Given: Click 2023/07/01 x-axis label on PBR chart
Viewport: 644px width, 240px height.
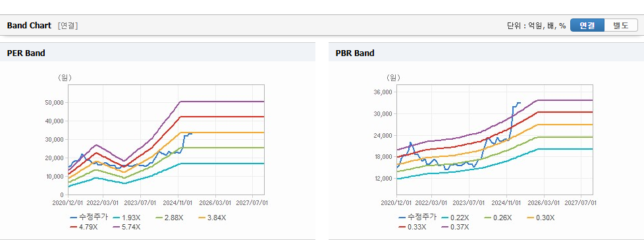Looking at the screenshot, I should (470, 202).
